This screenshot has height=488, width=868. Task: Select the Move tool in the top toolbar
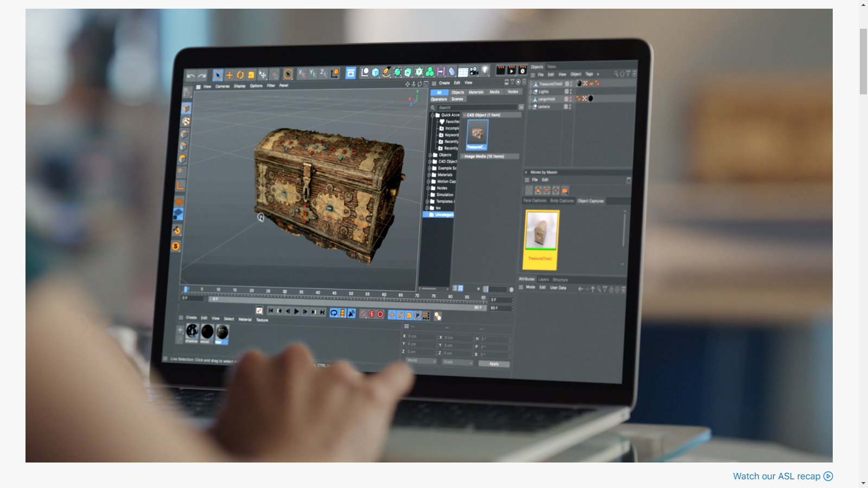pyautogui.click(x=229, y=75)
